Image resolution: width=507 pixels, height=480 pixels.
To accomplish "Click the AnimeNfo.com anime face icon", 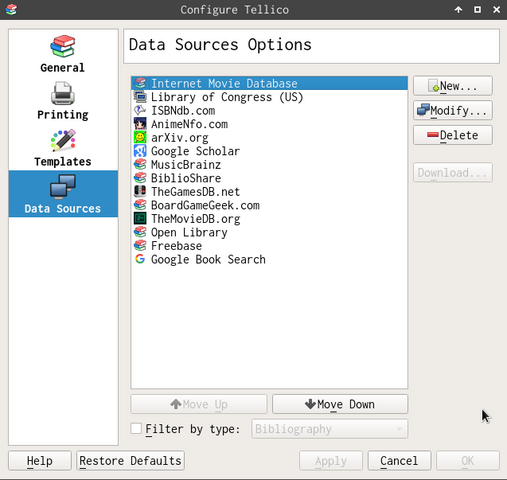I will [x=140, y=124].
